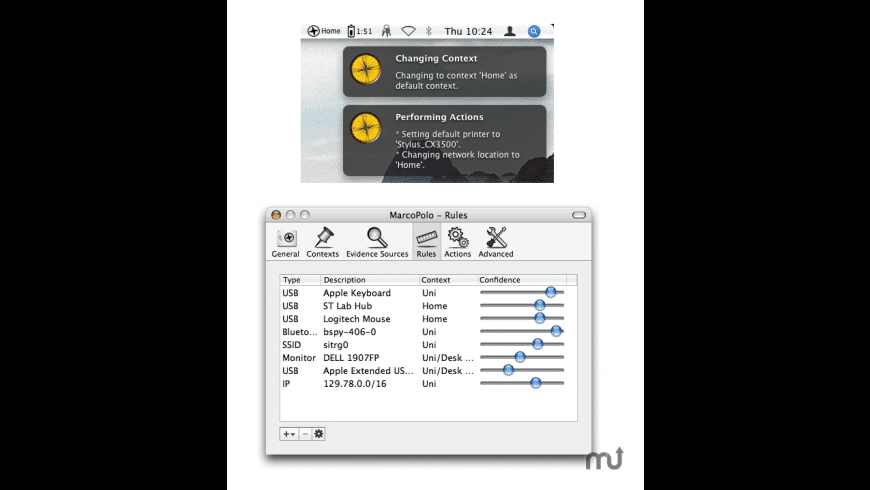Select the DELL 1907FP monitor rule
Image resolution: width=870 pixels, height=490 pixels.
pyautogui.click(x=428, y=358)
